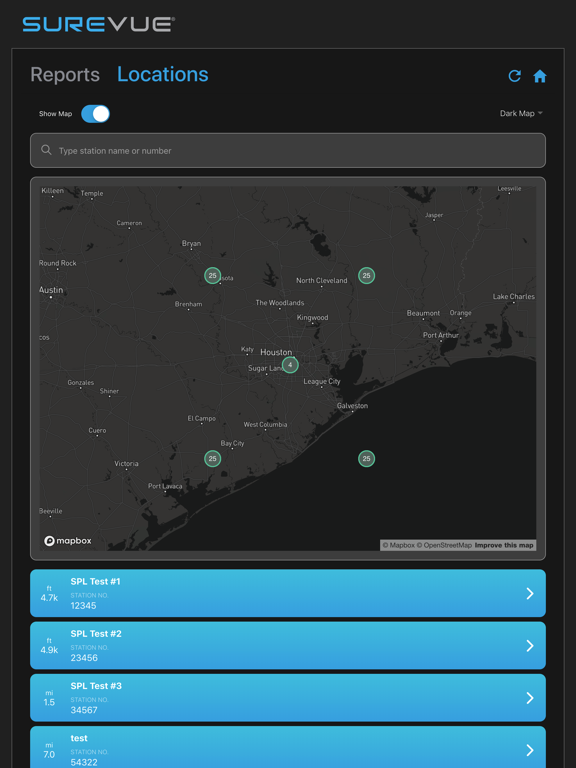Open the cluster of 4 near Houston

coord(290,365)
